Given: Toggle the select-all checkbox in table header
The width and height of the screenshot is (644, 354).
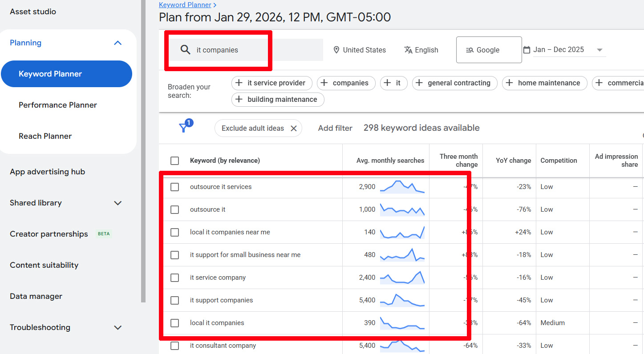Looking at the screenshot, I should coord(174,161).
